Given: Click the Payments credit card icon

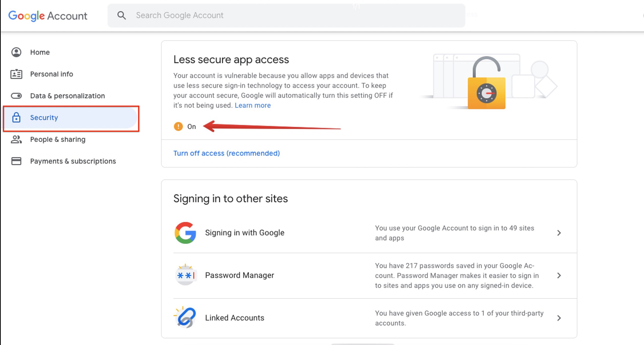Looking at the screenshot, I should (x=16, y=161).
